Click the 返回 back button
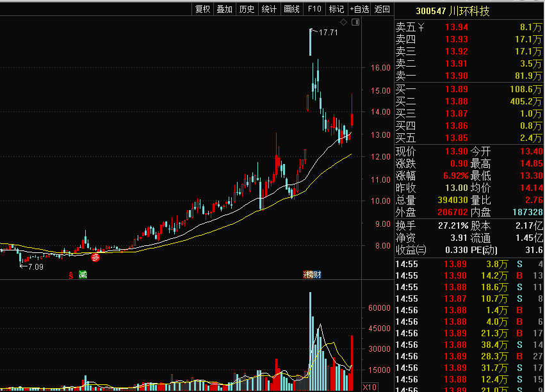545x392 pixels. pyautogui.click(x=382, y=9)
